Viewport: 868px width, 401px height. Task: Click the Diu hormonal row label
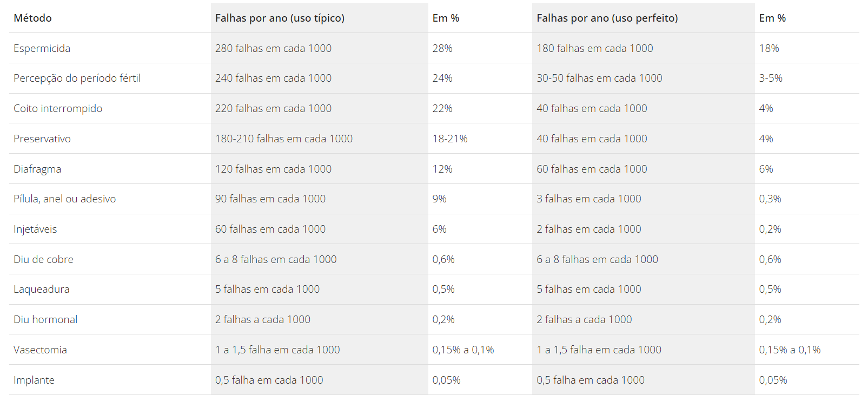click(x=45, y=319)
